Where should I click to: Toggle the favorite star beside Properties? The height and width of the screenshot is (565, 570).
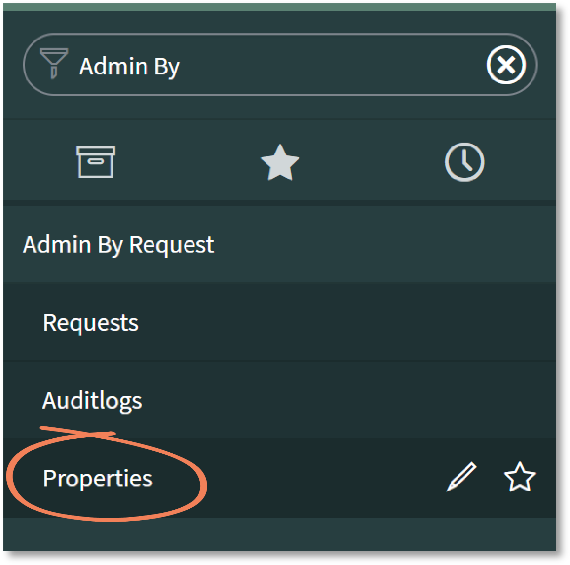tap(519, 477)
